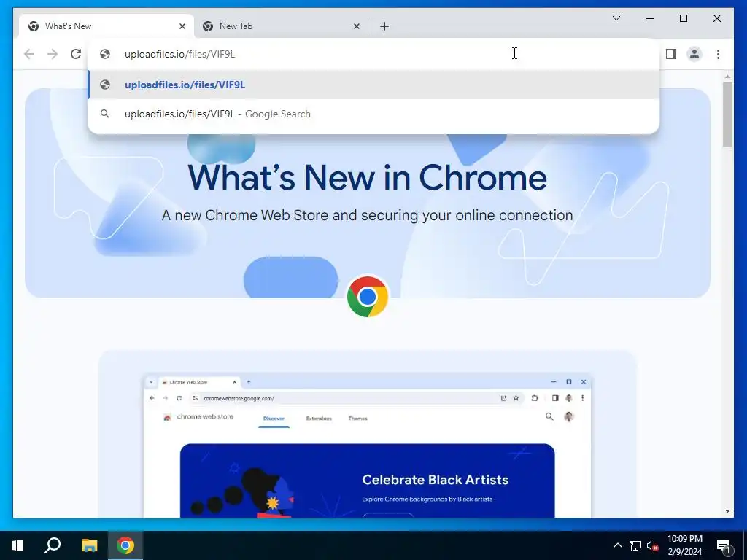This screenshot has height=560, width=747.
Task: Select uploadfiles.io/files/VIF9L URL suggestion
Action: click(x=374, y=85)
